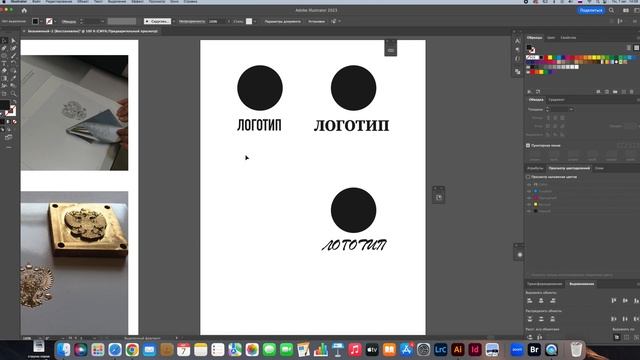Image resolution: width=640 pixels, height=360 pixels.
Task: Open stroke weight dropdown in control bar
Action: point(102,21)
